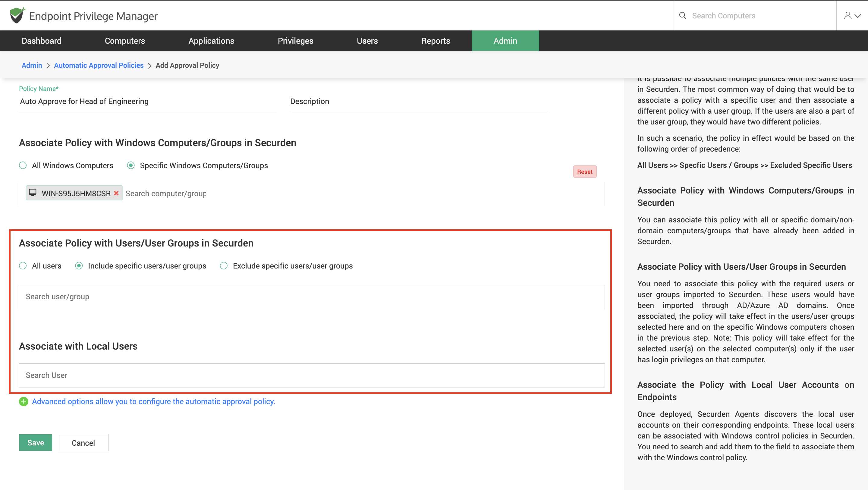
Task: Choose Exclude specific users/user groups option
Action: pos(224,266)
